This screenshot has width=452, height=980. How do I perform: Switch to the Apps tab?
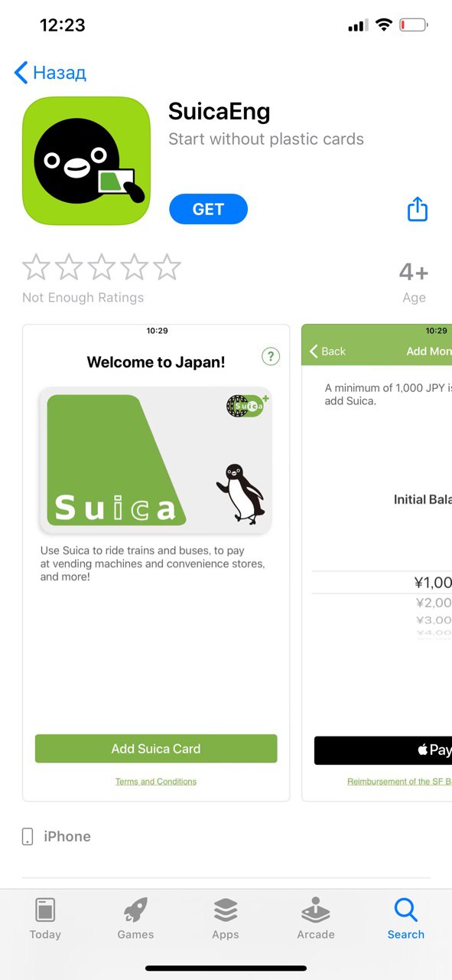(226, 919)
